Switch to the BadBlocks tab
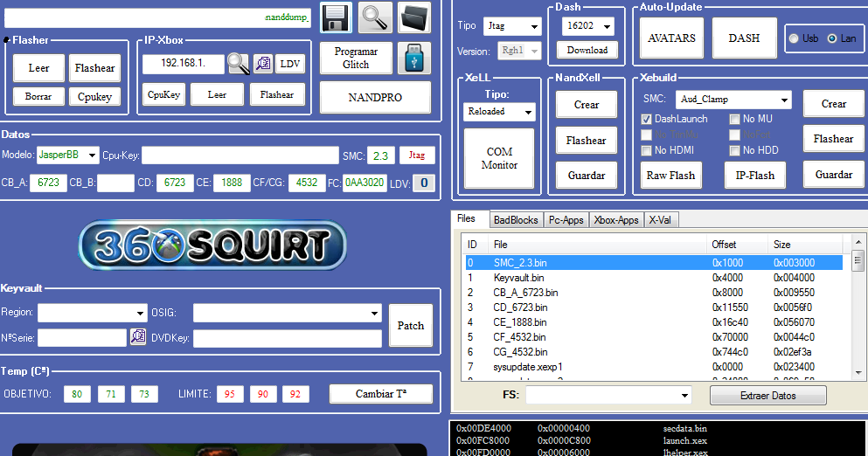Image resolution: width=868 pixels, height=456 pixels. (516, 219)
